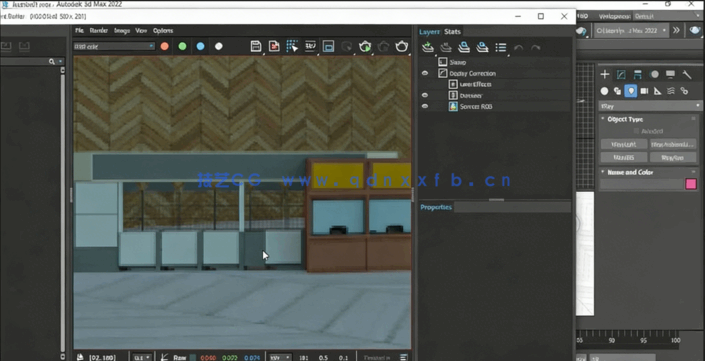Click the create layer icon with green arrow

428,47
